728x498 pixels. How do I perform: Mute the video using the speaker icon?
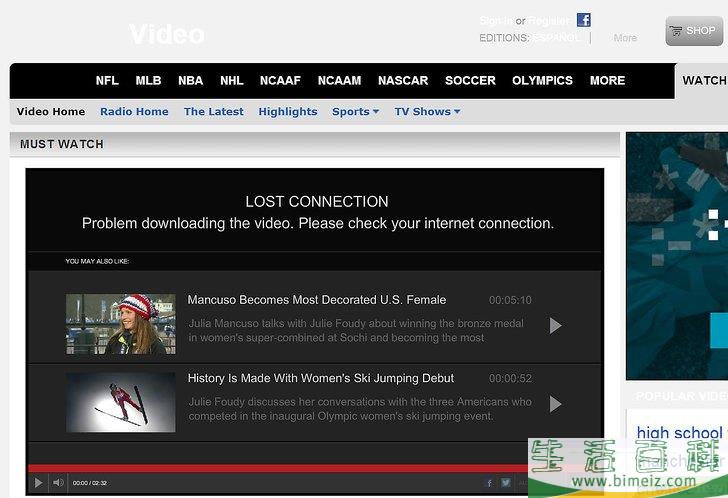pos(58,483)
